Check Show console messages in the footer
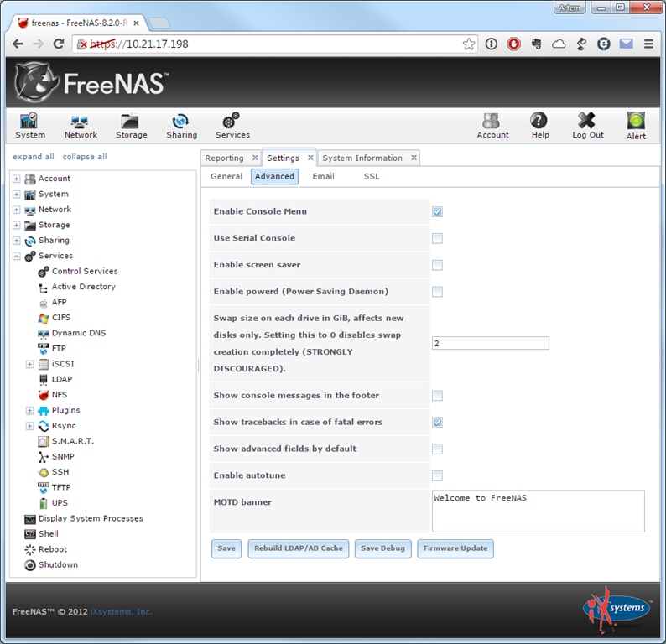 [x=437, y=396]
